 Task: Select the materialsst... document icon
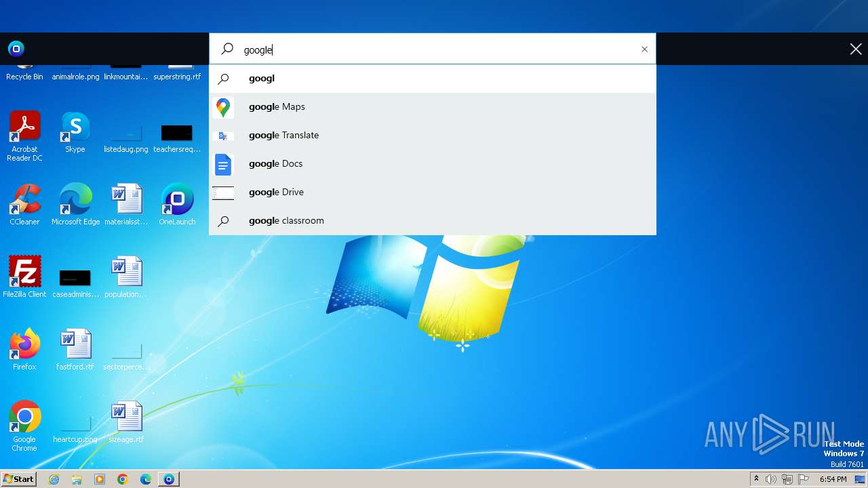tap(126, 205)
